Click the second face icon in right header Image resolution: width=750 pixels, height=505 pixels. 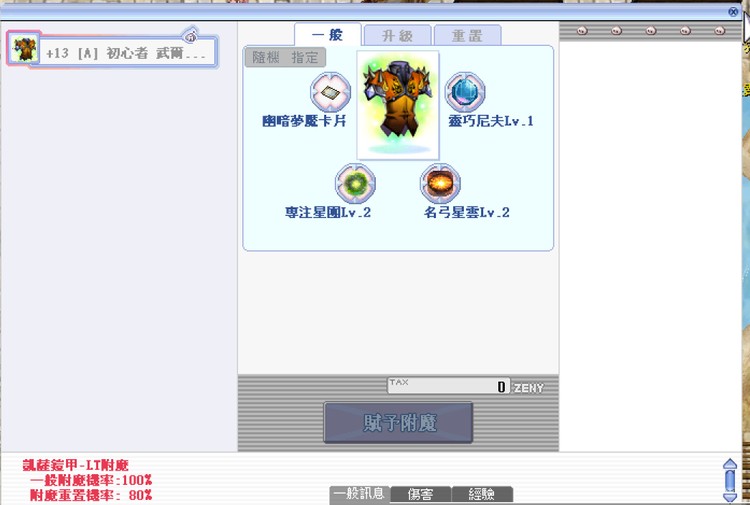click(617, 31)
